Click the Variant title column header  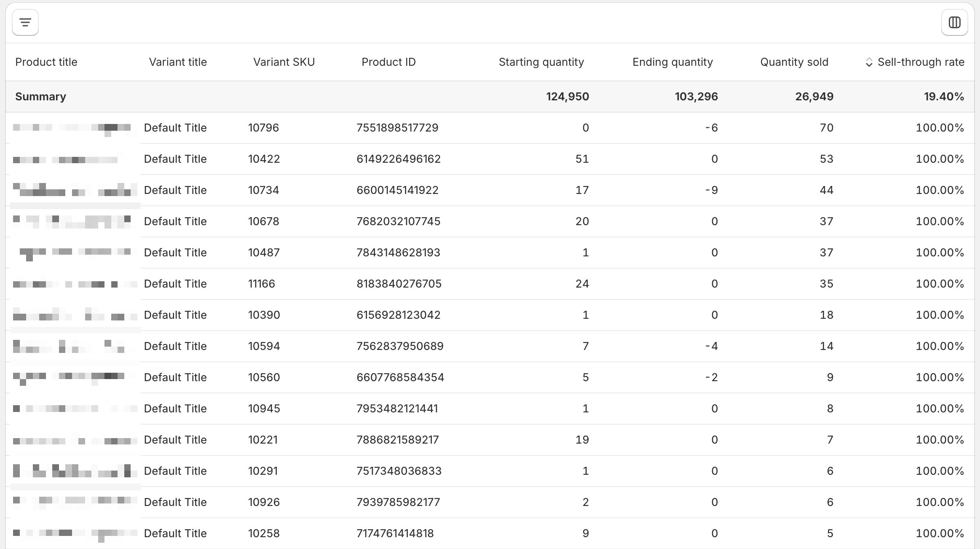(x=178, y=62)
